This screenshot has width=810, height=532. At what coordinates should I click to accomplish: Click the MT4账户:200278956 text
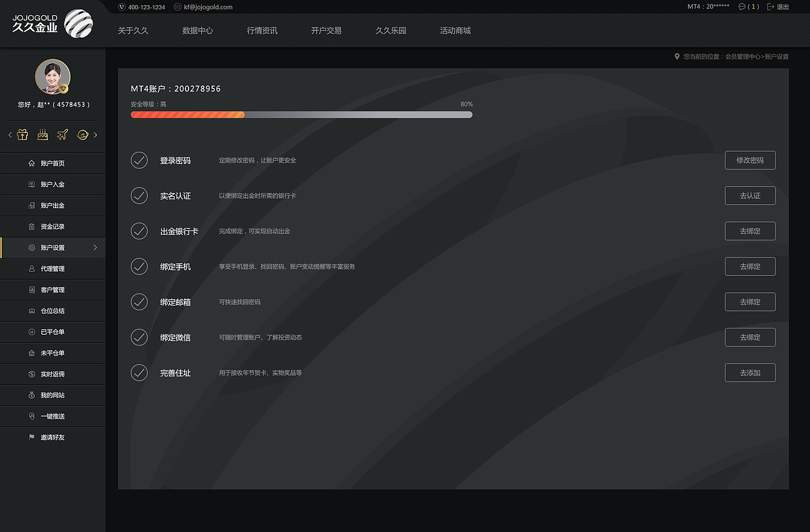tap(176, 89)
